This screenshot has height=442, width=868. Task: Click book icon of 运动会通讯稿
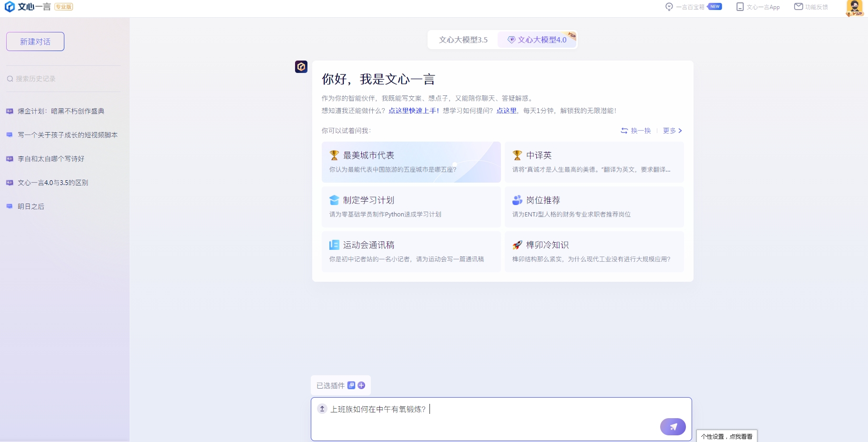(x=334, y=245)
